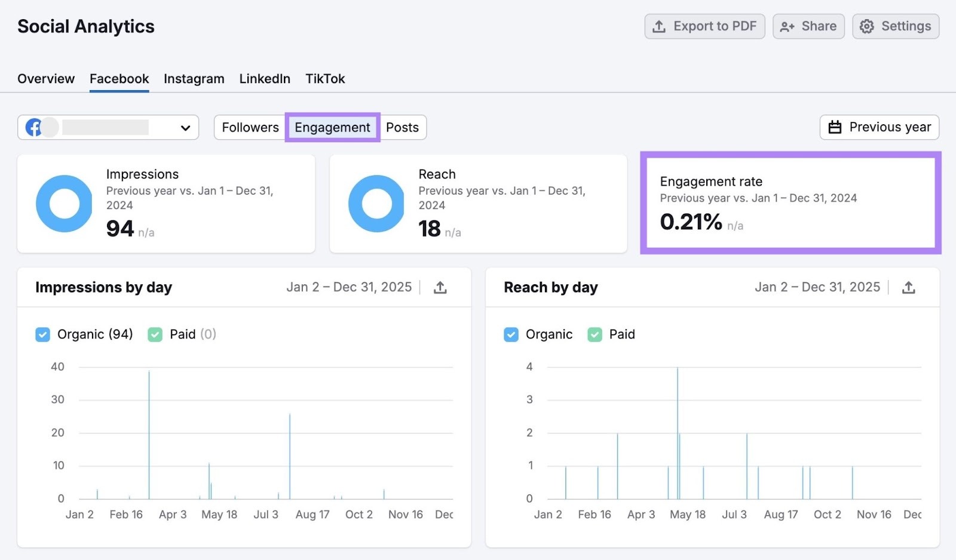Open the Overview tab

pyautogui.click(x=46, y=78)
